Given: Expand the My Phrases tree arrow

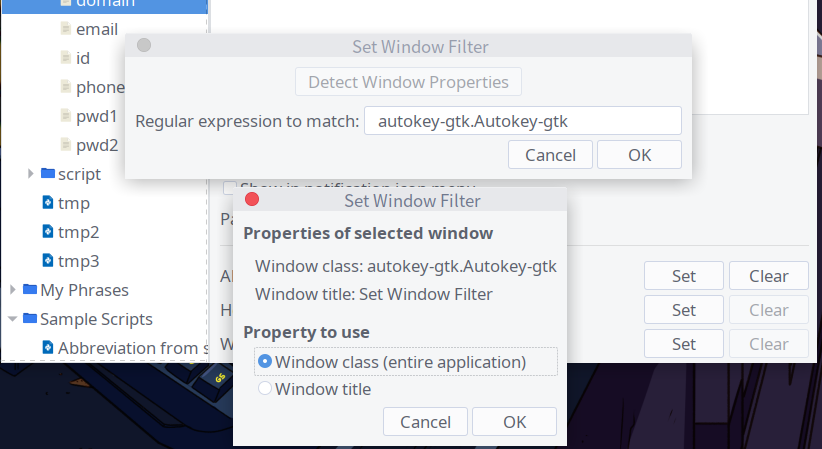Looking at the screenshot, I should [13, 290].
